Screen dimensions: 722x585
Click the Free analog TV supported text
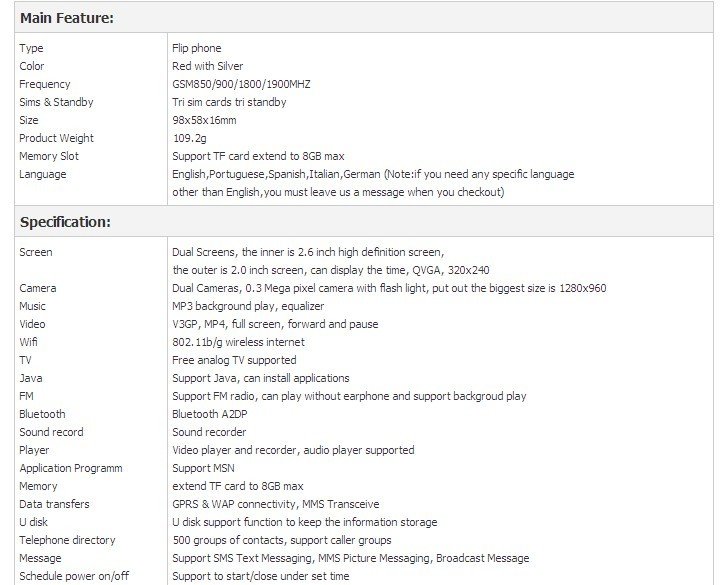coord(234,360)
